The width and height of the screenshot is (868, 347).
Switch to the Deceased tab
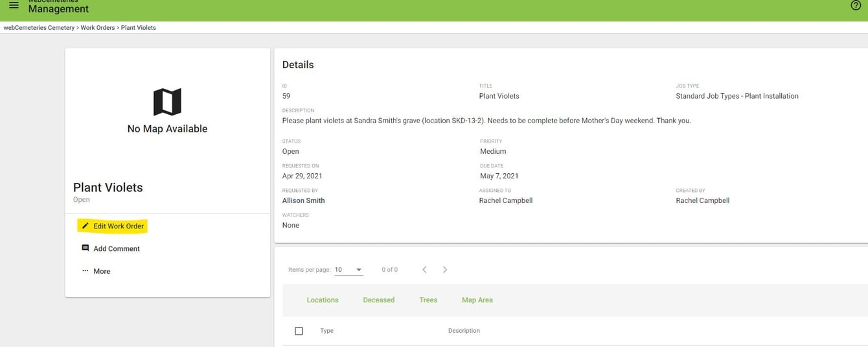coord(379,300)
